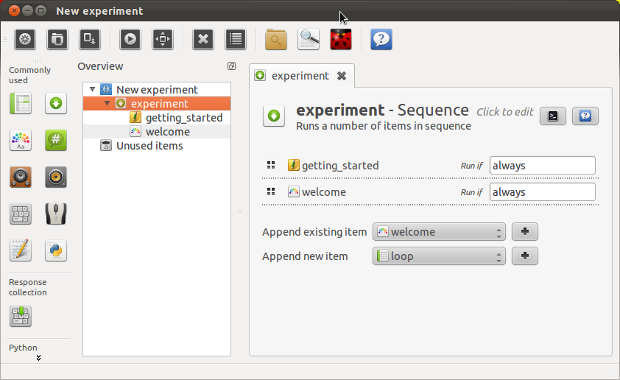Click the first toolbar icon with star wheel

[25, 39]
